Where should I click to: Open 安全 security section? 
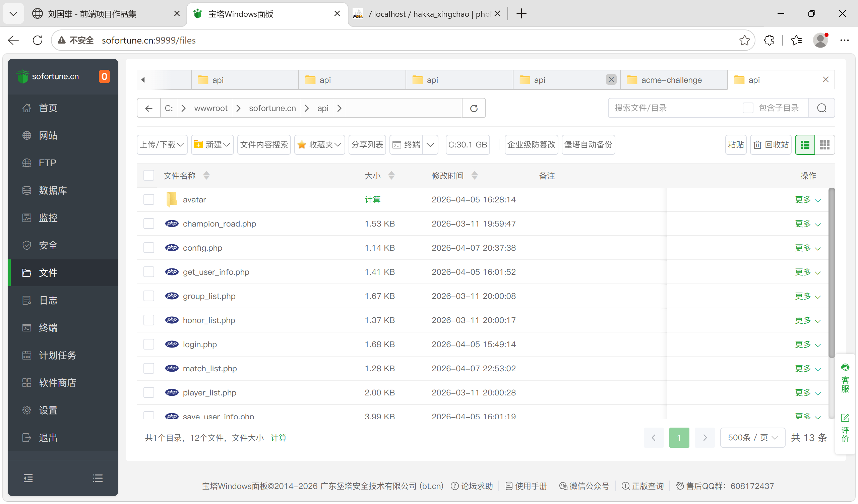point(63,245)
